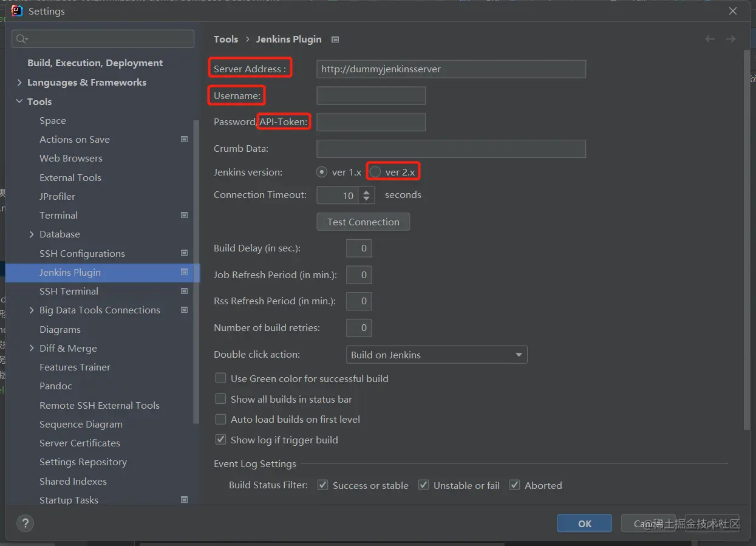Collapse the Tools section
The height and width of the screenshot is (546, 756).
[19, 101]
